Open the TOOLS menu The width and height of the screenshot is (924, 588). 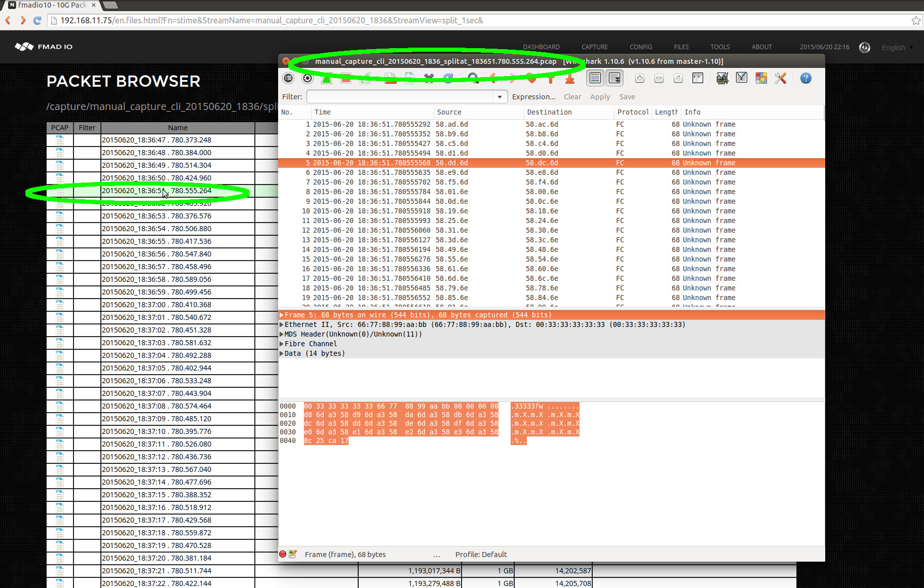[x=720, y=47]
